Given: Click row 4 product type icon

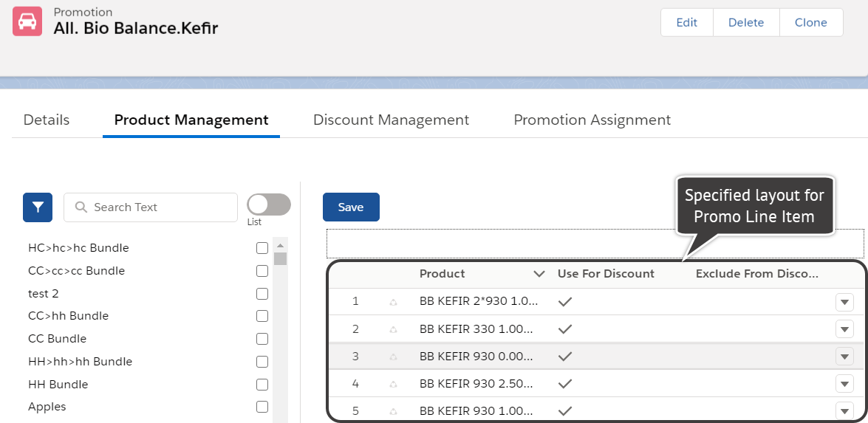Looking at the screenshot, I should pyautogui.click(x=394, y=384).
